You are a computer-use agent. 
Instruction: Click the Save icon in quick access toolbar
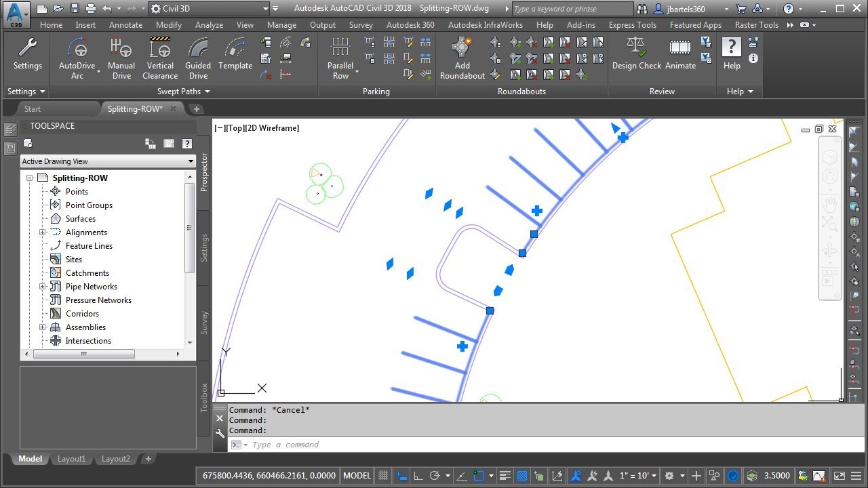point(74,9)
